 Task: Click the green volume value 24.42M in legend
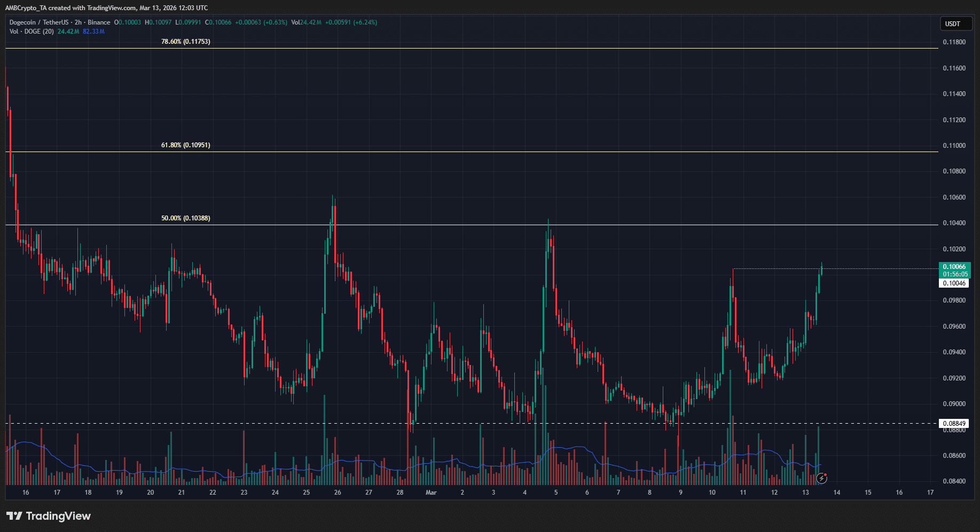[68, 31]
